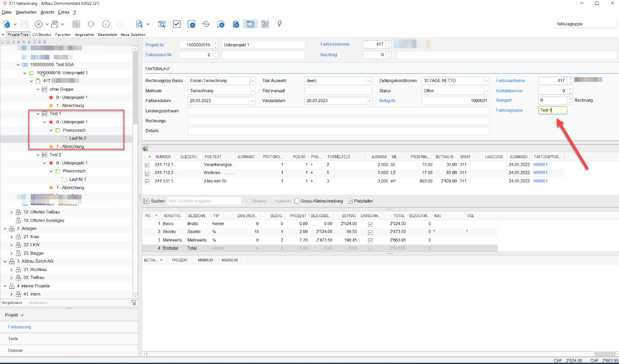The width and height of the screenshot is (619, 364).
Task: Toggle checkbox for position 241.131.1
Action: point(147,182)
